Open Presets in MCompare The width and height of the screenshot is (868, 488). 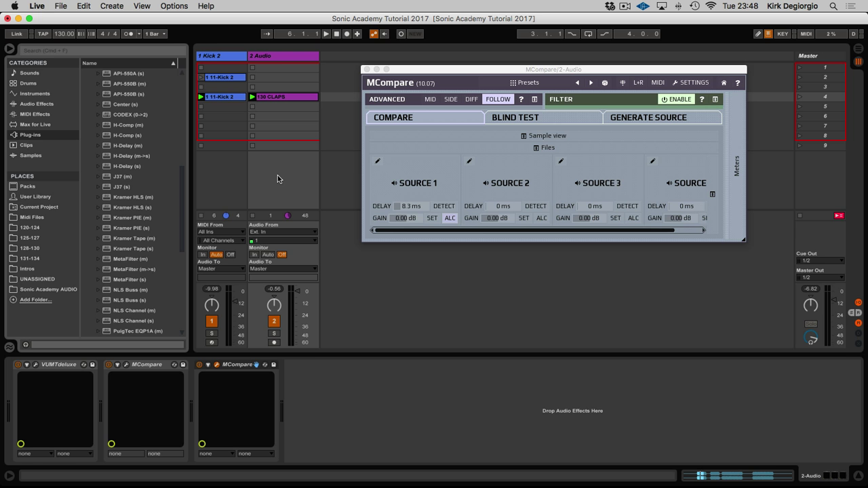525,83
